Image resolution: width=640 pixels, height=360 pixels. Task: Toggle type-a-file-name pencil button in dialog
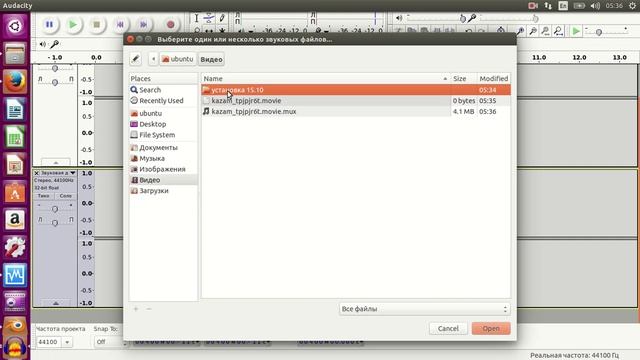point(136,59)
